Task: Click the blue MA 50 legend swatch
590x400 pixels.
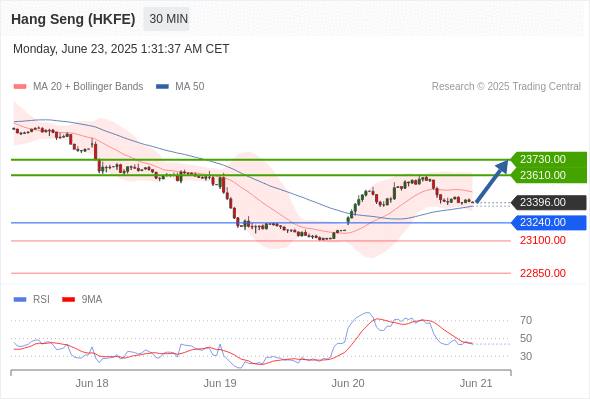Action: click(x=162, y=87)
